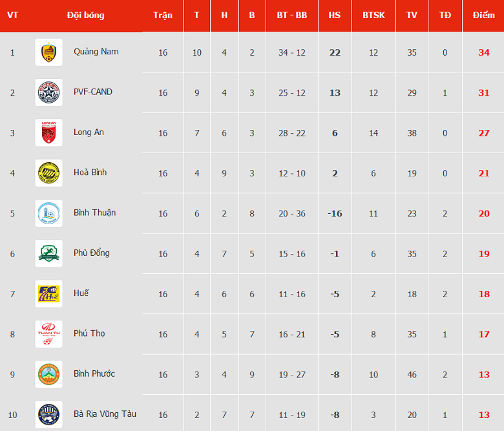This screenshot has width=504, height=431.
Task: Click the Long An club logo
Action: (48, 132)
